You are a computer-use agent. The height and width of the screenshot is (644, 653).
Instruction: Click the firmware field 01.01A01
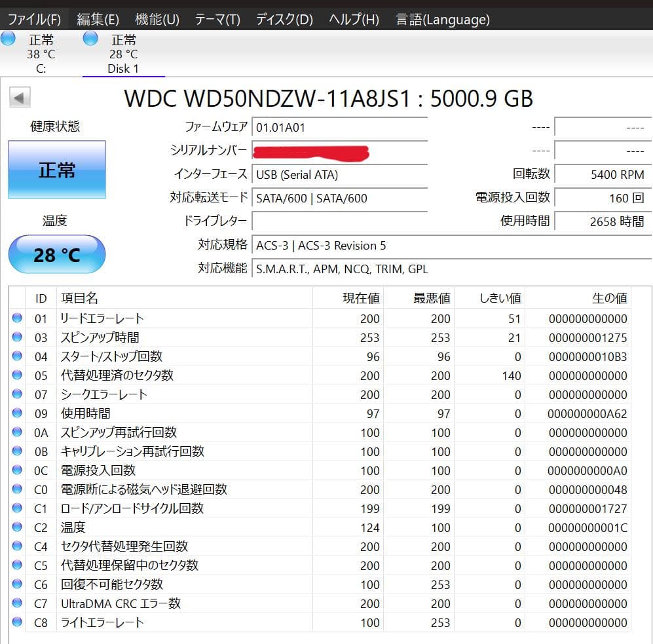[340, 127]
